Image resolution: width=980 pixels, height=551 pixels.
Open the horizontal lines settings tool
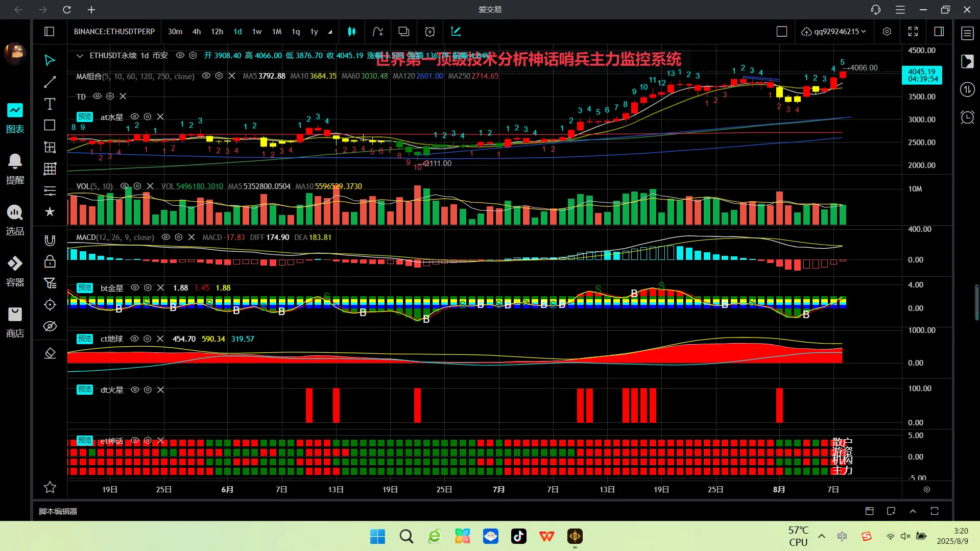pos(50,191)
